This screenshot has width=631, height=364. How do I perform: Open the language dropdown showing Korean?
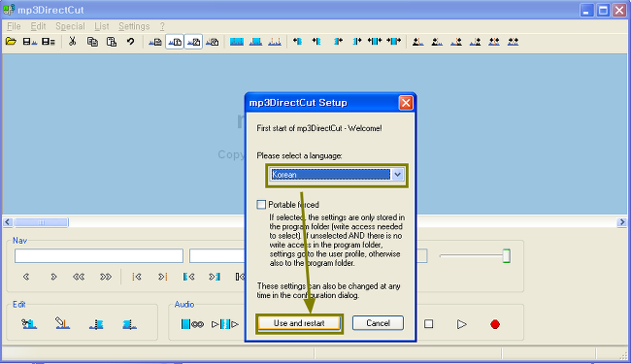coord(398,175)
